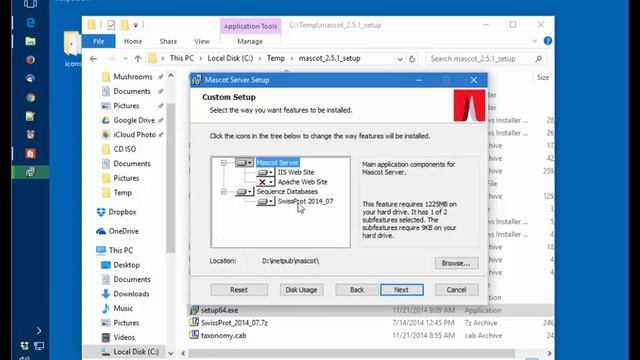Open Apache Web Site feature dropdown
640x360 pixels.
pos(265,182)
